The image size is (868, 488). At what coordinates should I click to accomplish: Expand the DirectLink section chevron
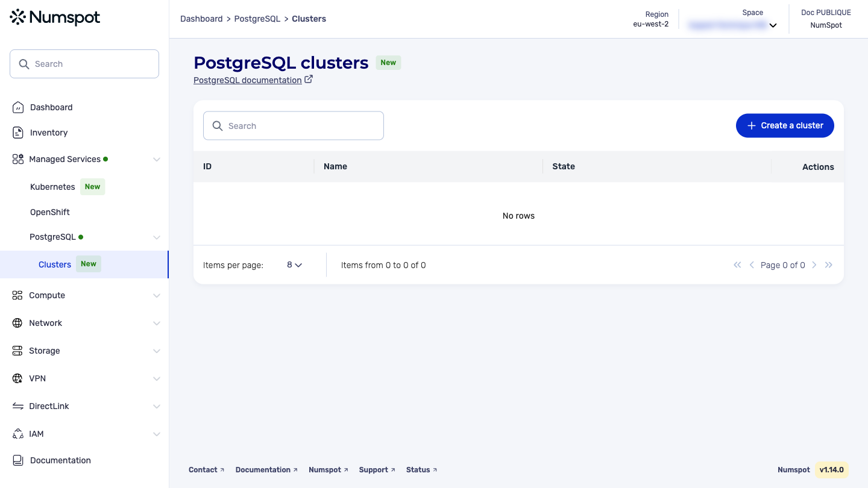click(x=157, y=407)
